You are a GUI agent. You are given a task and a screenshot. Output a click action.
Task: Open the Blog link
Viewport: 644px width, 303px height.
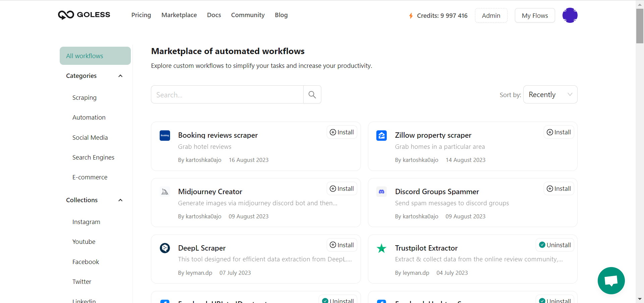click(281, 15)
